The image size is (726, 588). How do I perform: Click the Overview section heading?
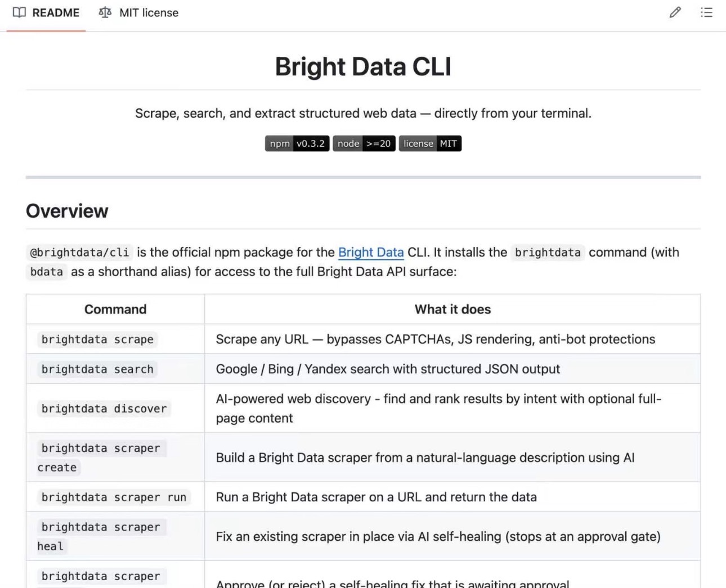[x=67, y=211]
